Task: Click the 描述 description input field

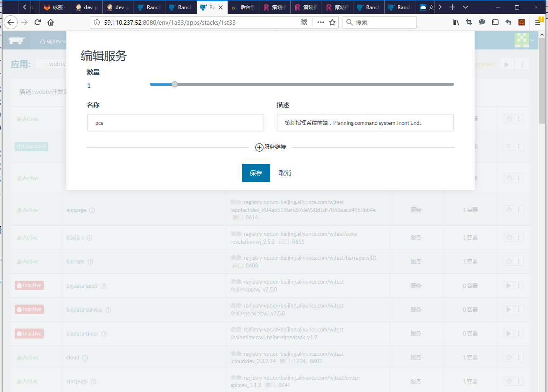Action: (x=365, y=123)
